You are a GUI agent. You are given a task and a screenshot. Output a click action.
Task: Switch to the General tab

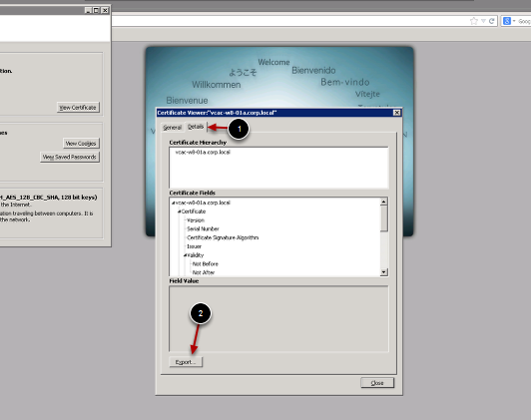click(172, 128)
